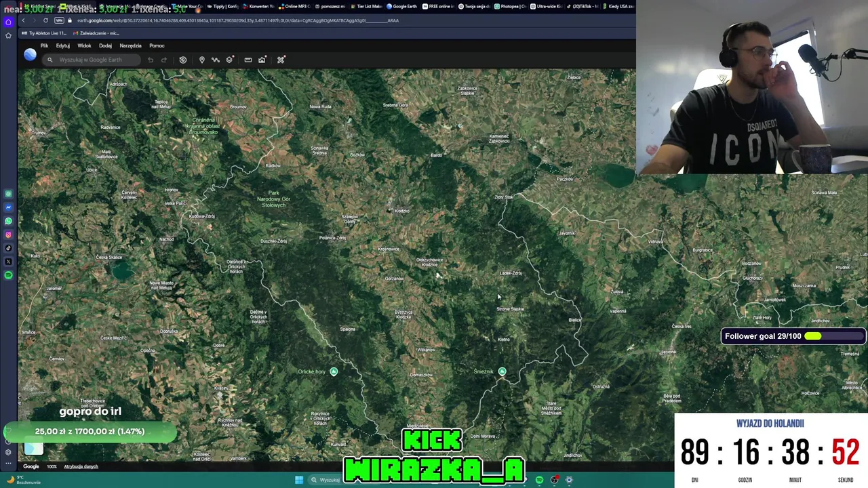This screenshot has height=488, width=868.
Task: Click the Kudowa-Zdrój map label
Action: pyautogui.click(x=201, y=216)
